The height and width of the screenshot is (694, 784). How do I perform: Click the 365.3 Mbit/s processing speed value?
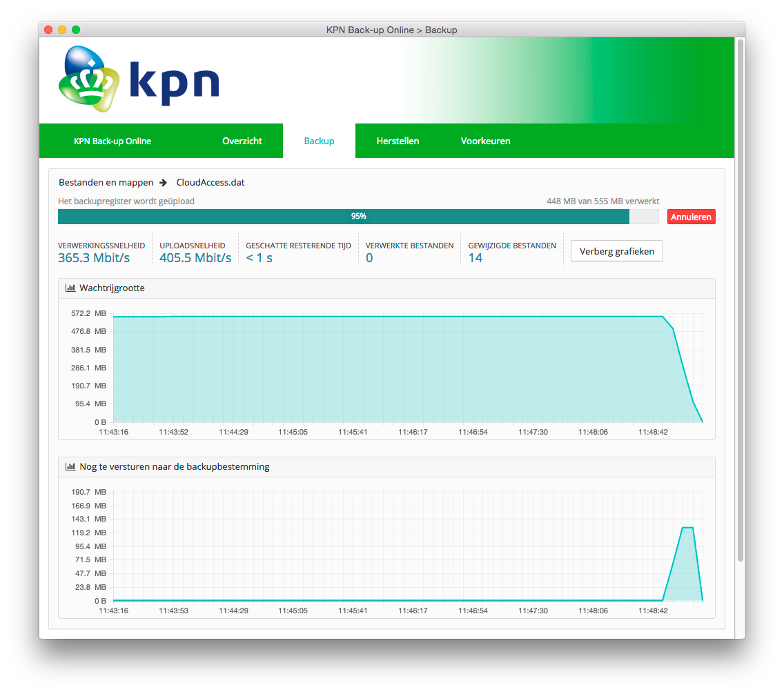tap(93, 258)
